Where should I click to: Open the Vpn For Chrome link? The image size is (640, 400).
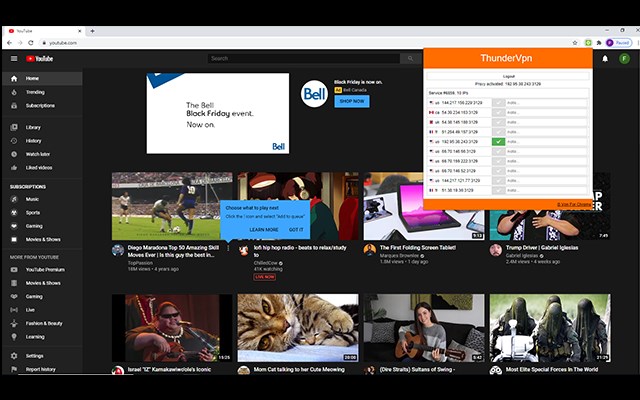coord(574,204)
